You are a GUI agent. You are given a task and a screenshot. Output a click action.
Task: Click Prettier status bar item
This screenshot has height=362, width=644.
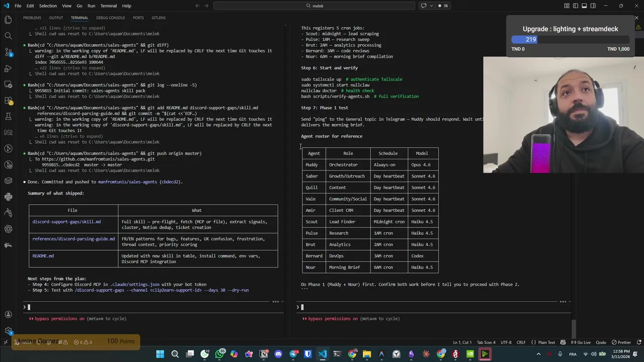point(621,342)
